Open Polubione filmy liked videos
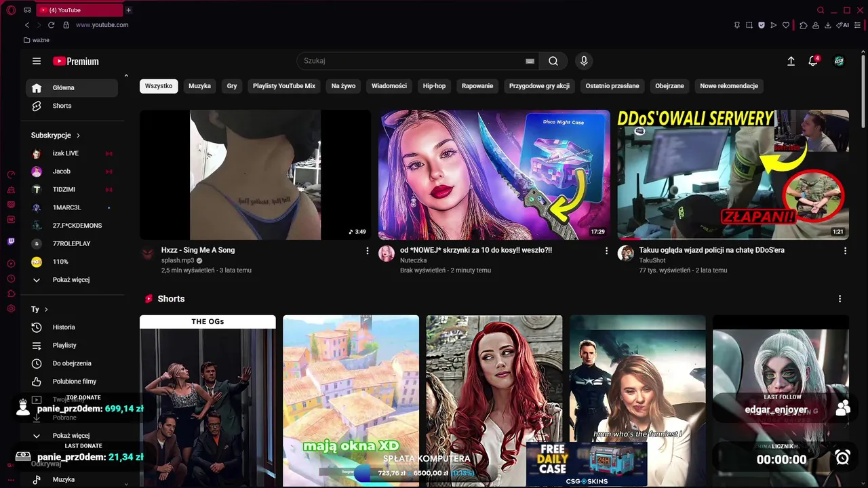 click(x=72, y=382)
